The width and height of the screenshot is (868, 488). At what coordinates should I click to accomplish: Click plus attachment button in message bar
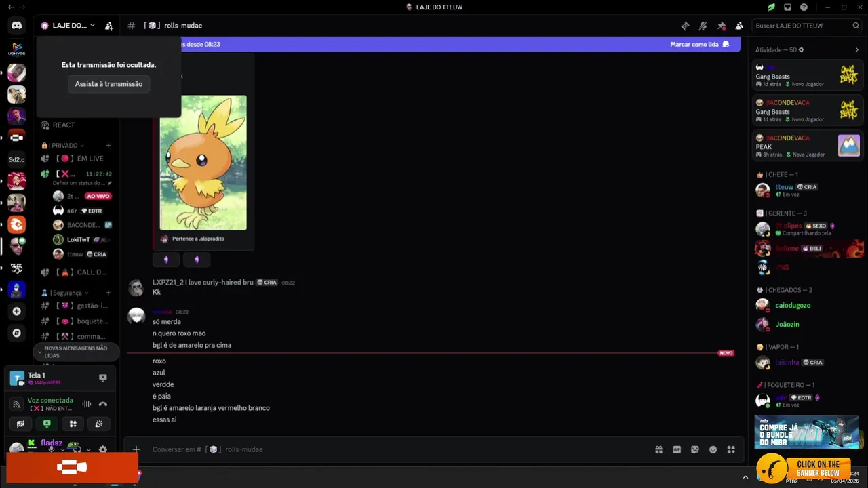pyautogui.click(x=136, y=449)
